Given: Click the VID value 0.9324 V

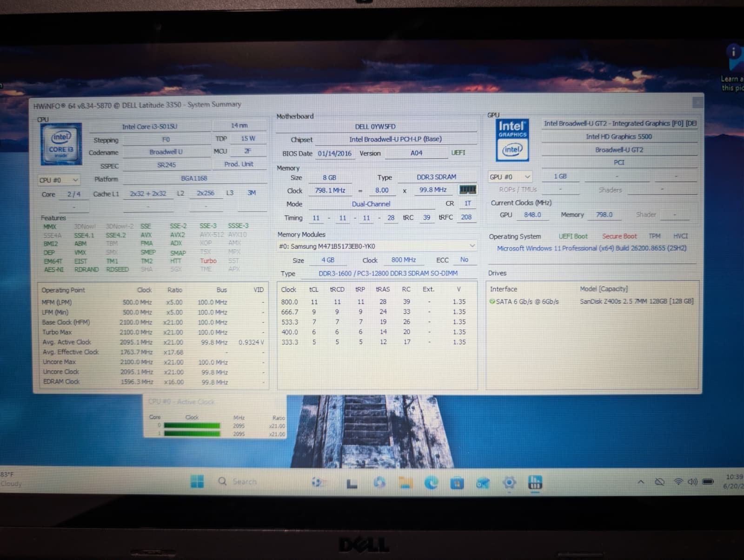Looking at the screenshot, I should click(x=251, y=342).
